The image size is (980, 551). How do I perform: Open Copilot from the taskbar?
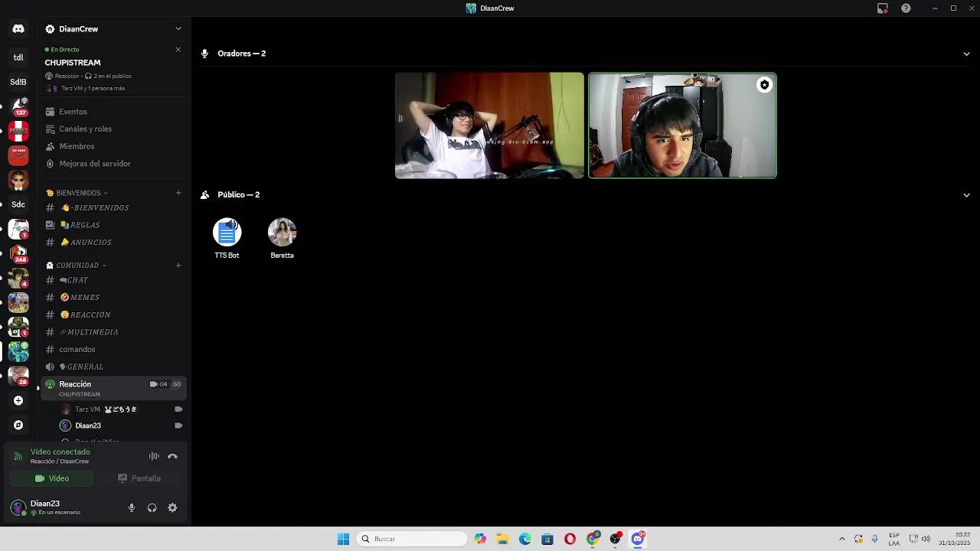480,539
